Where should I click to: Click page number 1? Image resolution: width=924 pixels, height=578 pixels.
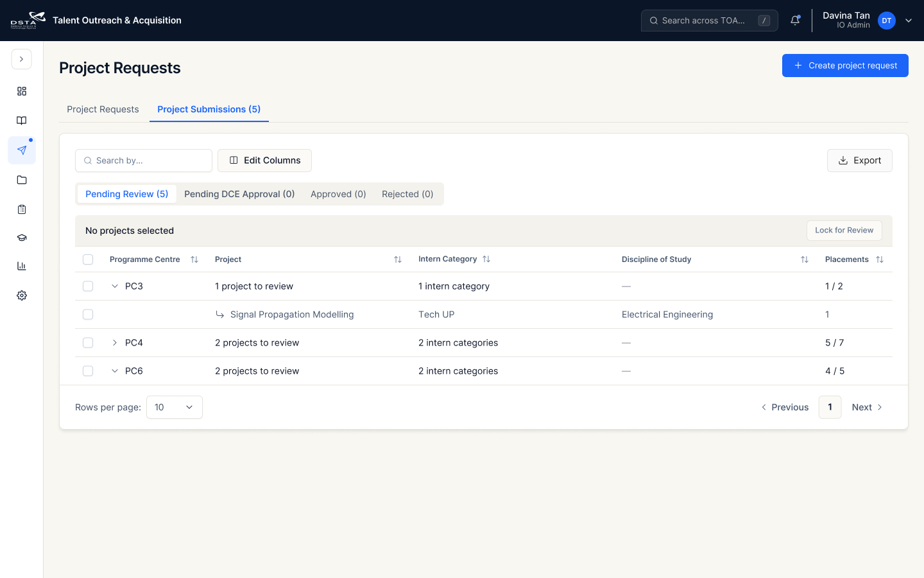830,407
